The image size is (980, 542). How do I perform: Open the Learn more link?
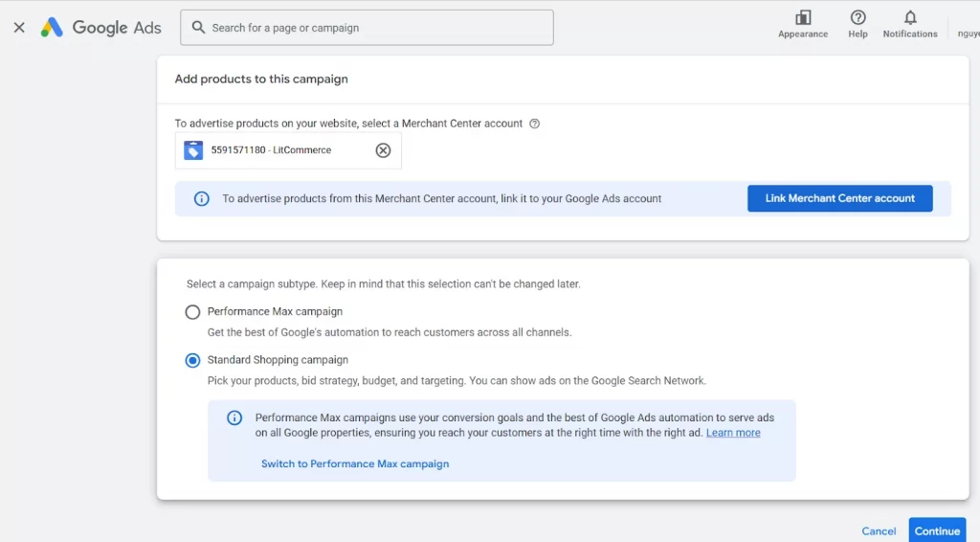[733, 433]
